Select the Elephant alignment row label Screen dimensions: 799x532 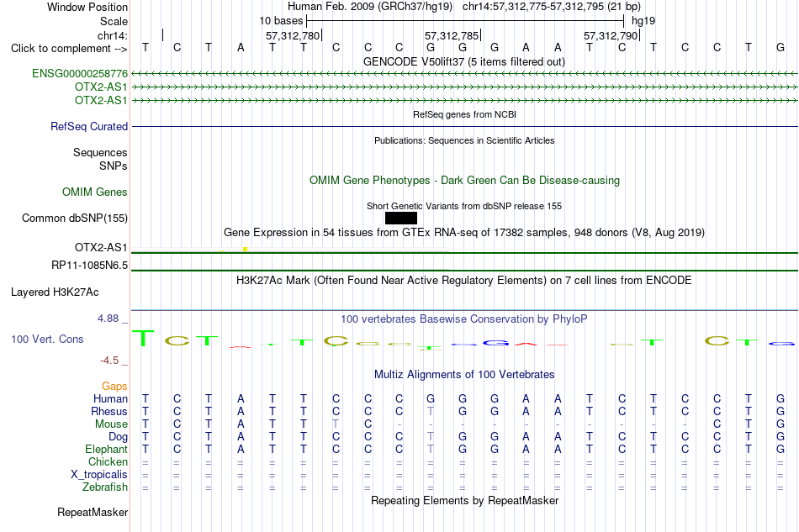click(107, 449)
